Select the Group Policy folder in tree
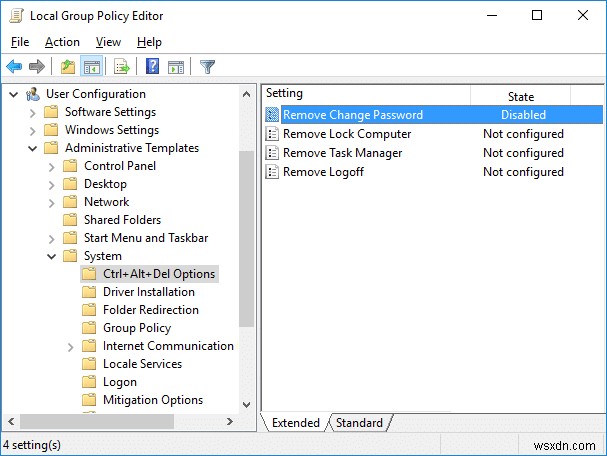 (136, 328)
